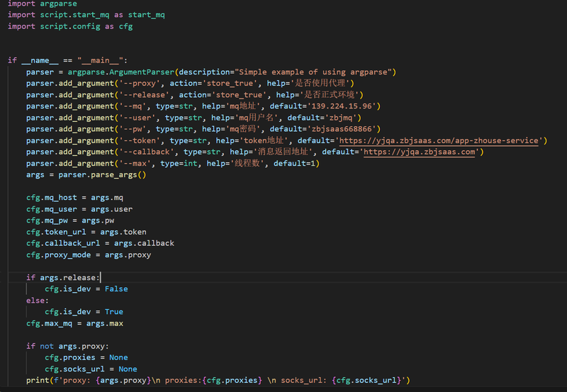Click the 'if args.release:' statement
The width and height of the screenshot is (567, 392).
(64, 277)
